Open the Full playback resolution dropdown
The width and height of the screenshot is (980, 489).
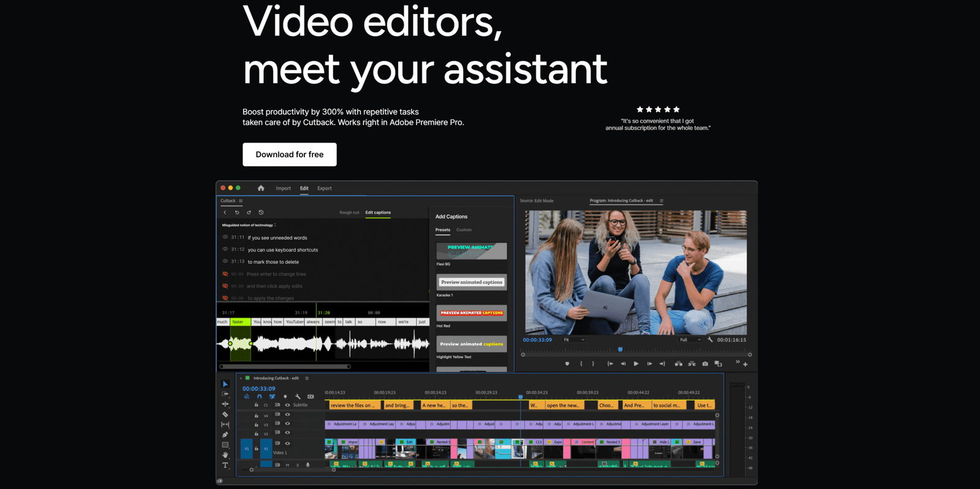pyautogui.click(x=690, y=340)
